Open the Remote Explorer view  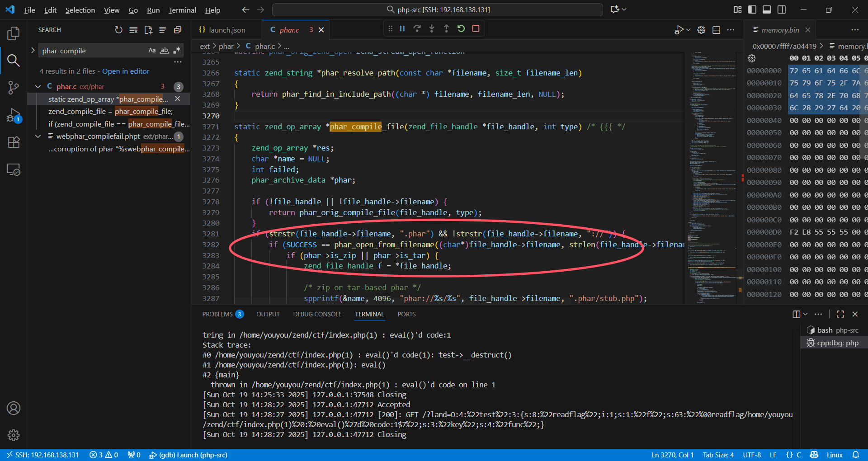coord(14,170)
